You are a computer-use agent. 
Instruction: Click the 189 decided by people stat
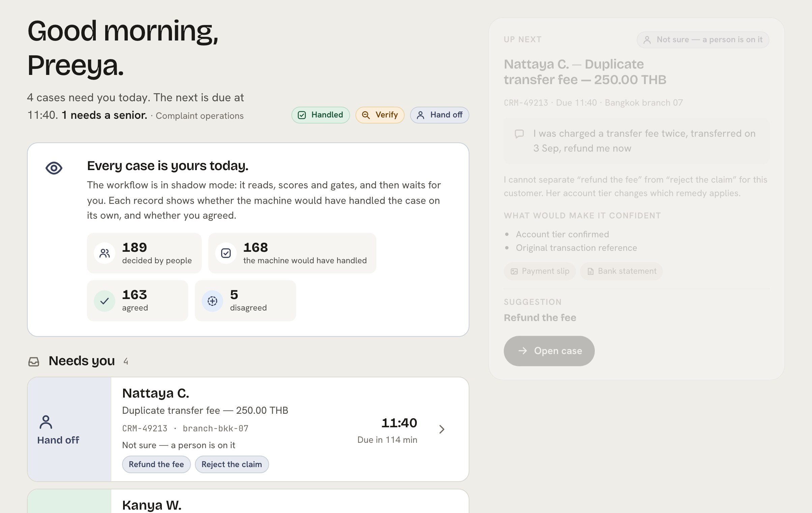coord(144,253)
